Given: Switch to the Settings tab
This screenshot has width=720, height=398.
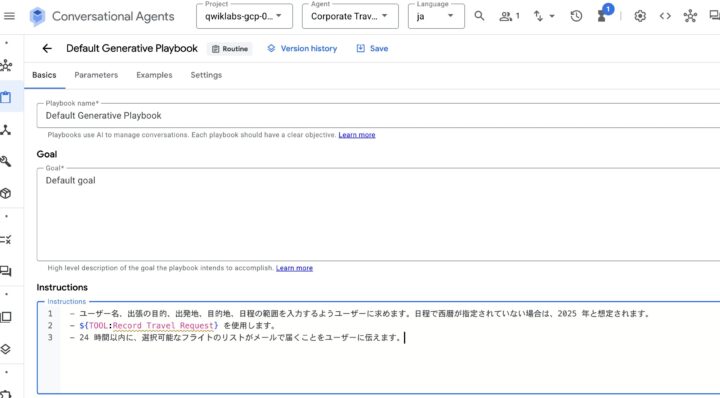Looking at the screenshot, I should (206, 75).
